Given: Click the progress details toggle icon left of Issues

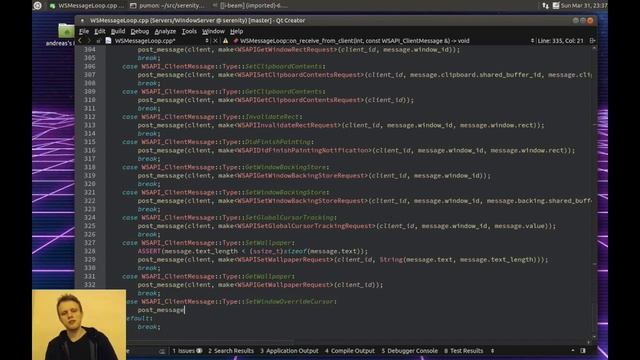Looking at the screenshot, I should click(x=162, y=351).
